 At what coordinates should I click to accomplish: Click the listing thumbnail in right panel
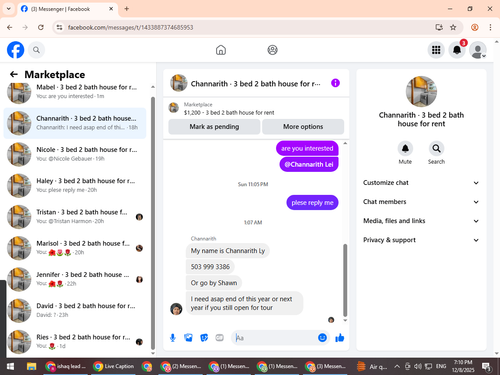tap(421, 91)
